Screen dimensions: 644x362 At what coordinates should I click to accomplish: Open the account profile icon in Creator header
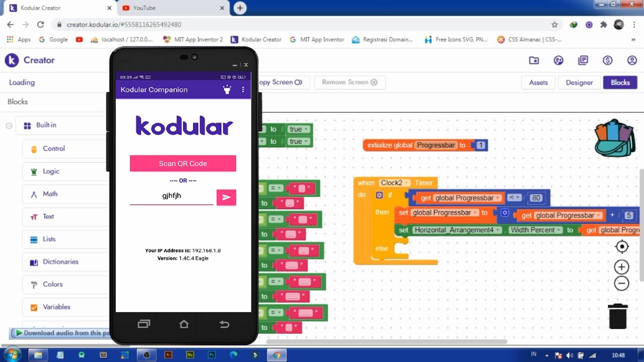click(x=632, y=60)
